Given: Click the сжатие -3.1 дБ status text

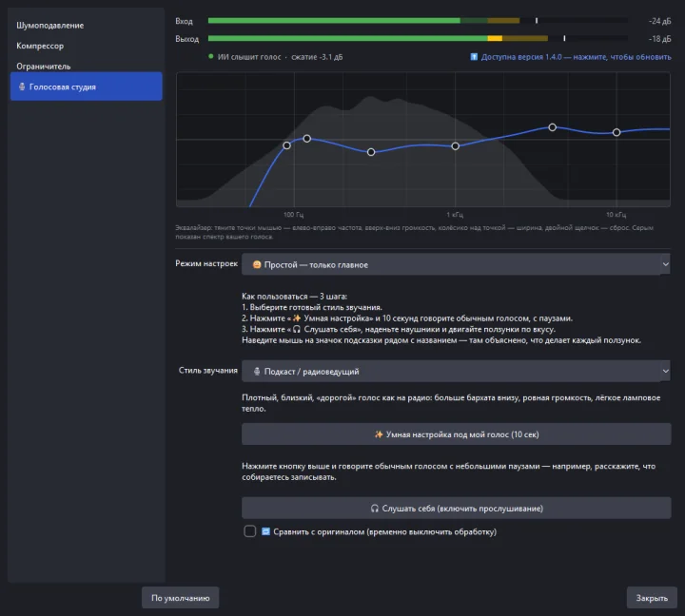Looking at the screenshot, I should (x=317, y=57).
